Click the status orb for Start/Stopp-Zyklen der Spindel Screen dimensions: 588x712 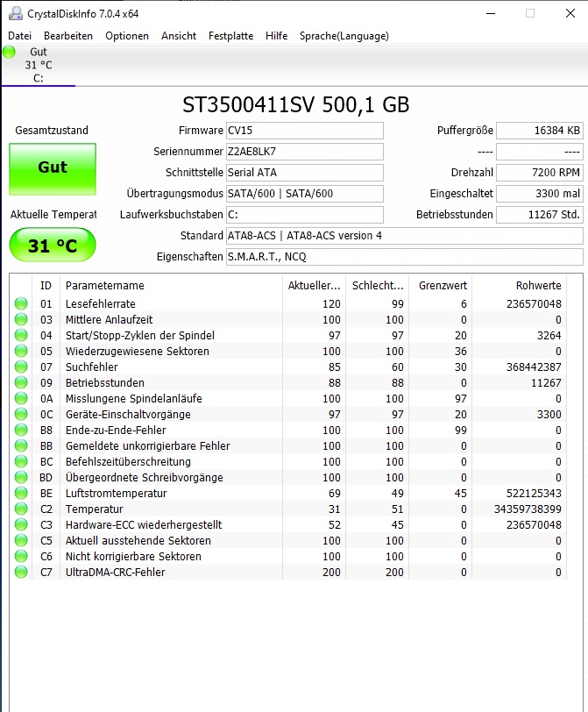(21, 336)
